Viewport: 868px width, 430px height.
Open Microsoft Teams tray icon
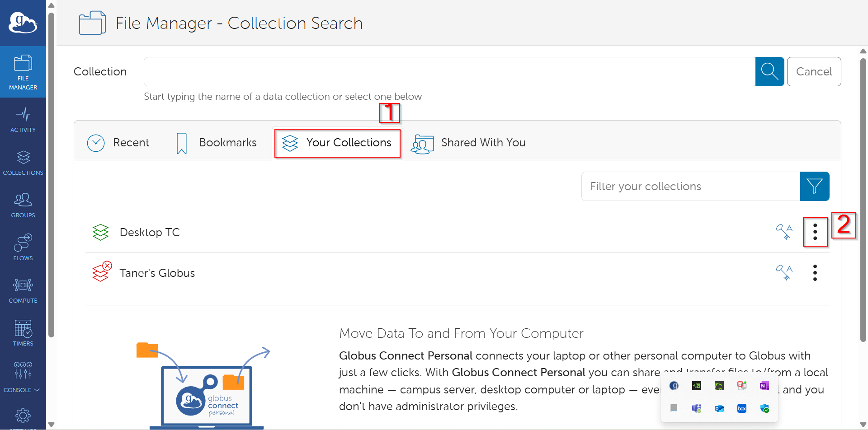pyautogui.click(x=697, y=408)
